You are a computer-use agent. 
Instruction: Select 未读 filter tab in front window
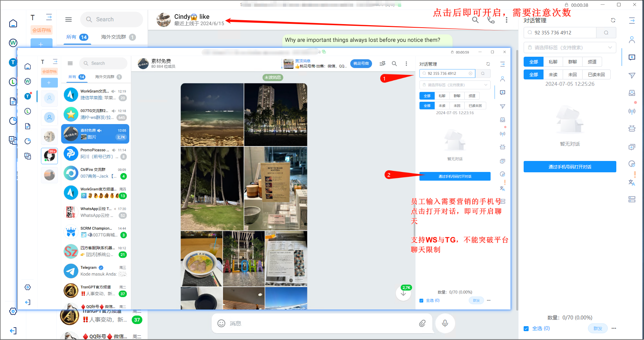(442, 106)
